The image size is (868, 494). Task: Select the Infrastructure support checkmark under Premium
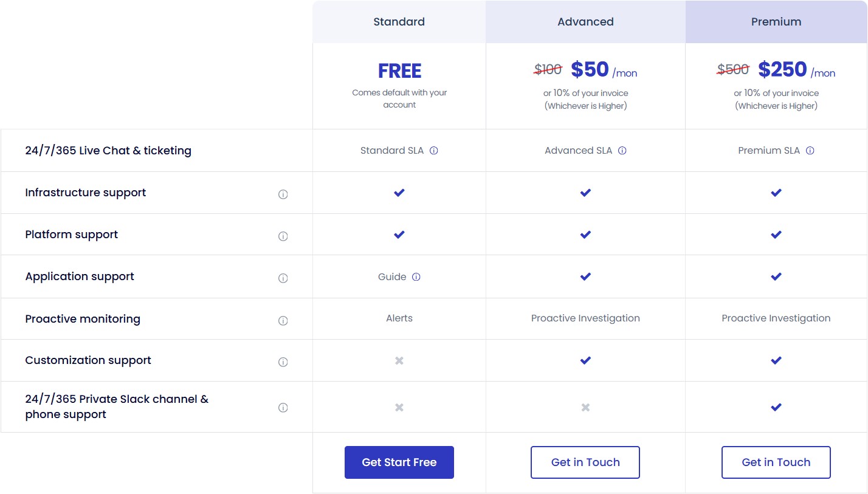click(776, 193)
